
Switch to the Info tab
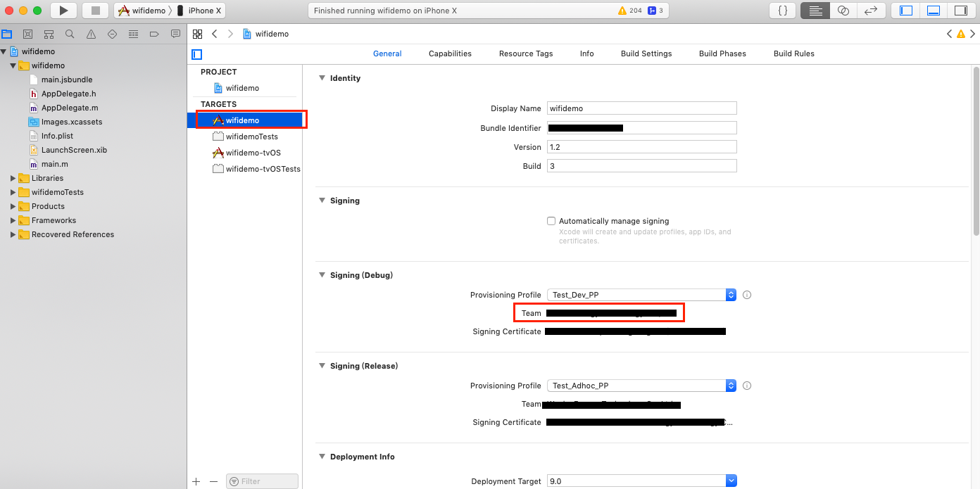587,53
